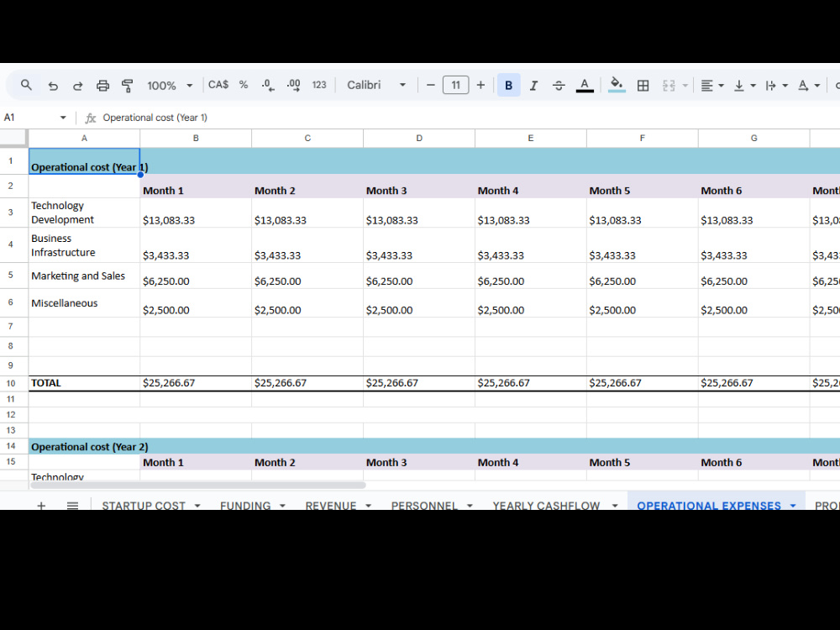
Task: Open the fill color picker
Action: pos(617,85)
